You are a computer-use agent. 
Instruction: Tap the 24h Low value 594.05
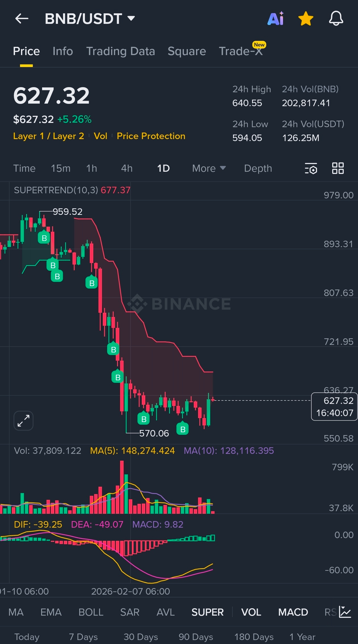(x=247, y=138)
